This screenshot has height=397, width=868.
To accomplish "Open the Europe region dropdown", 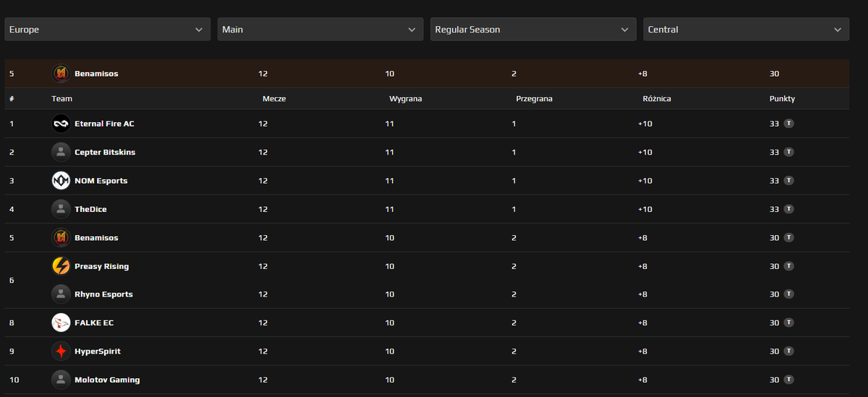I will pos(108,30).
